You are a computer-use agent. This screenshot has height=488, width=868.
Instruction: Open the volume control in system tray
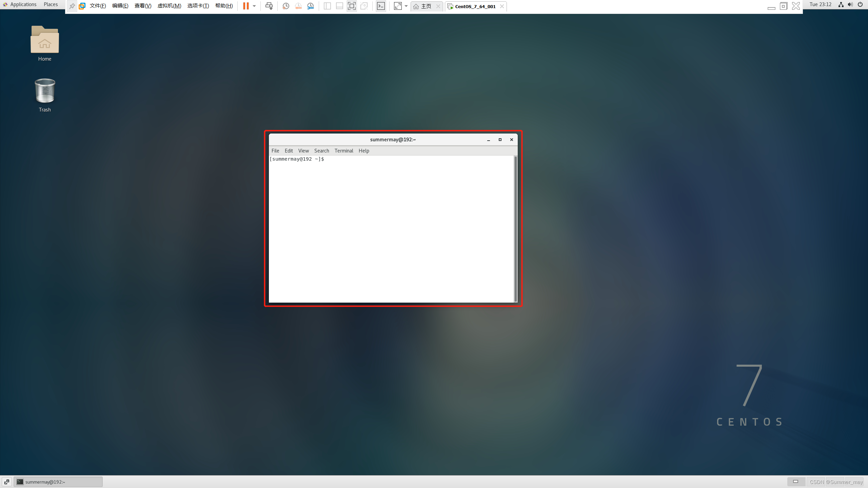[x=850, y=4]
